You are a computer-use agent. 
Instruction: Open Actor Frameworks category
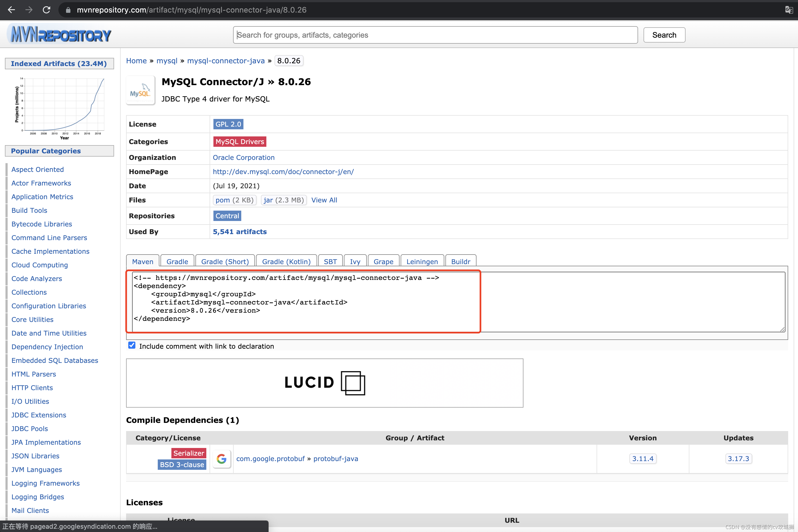(41, 183)
